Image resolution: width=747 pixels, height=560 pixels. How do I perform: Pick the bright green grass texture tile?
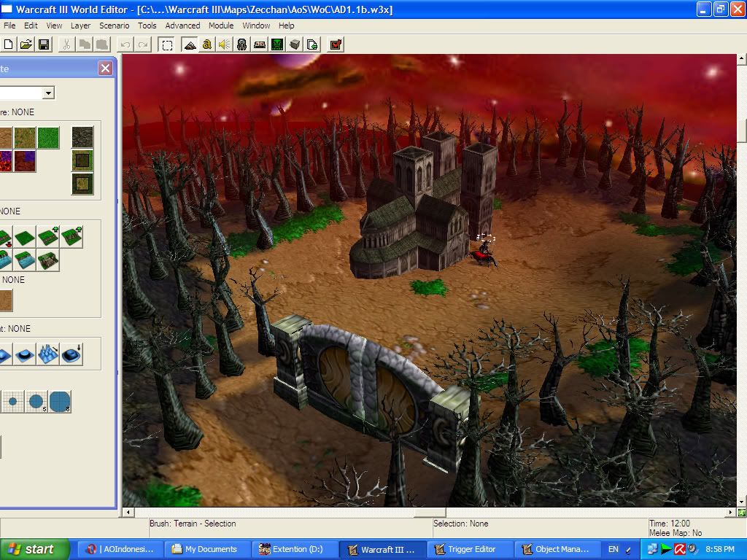point(48,138)
